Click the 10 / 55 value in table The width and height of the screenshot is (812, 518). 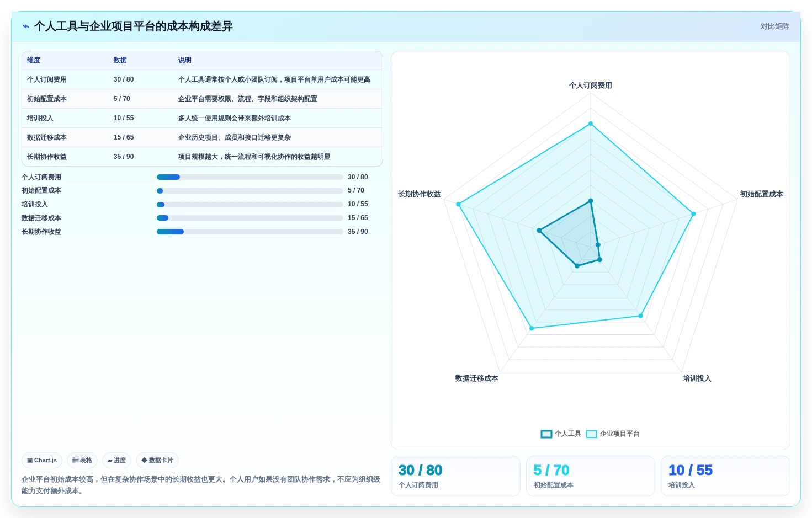tap(124, 118)
